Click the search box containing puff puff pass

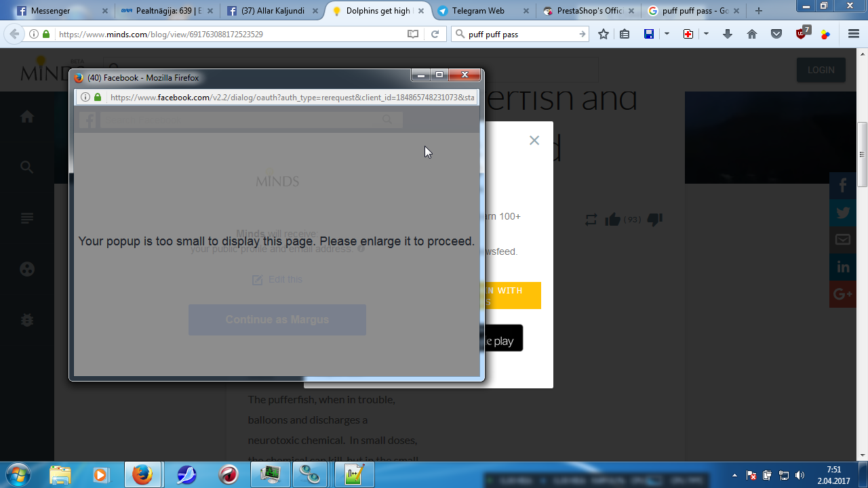tap(520, 34)
